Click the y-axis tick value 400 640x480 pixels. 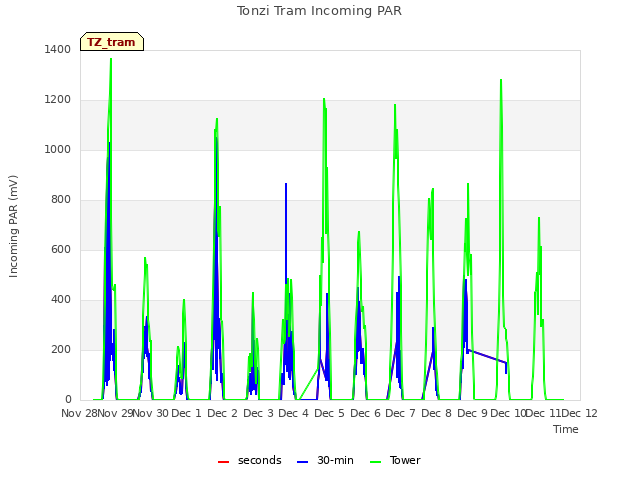(61, 300)
